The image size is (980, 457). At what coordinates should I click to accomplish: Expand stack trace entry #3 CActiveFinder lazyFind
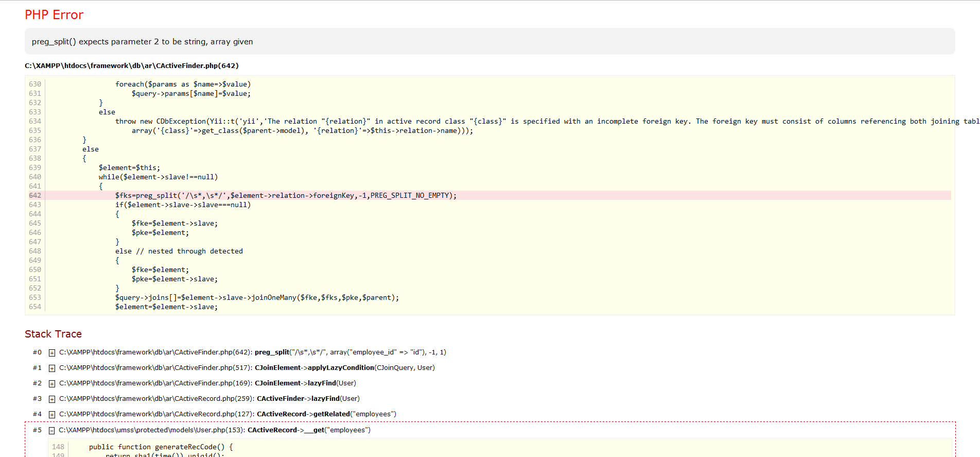coord(52,399)
